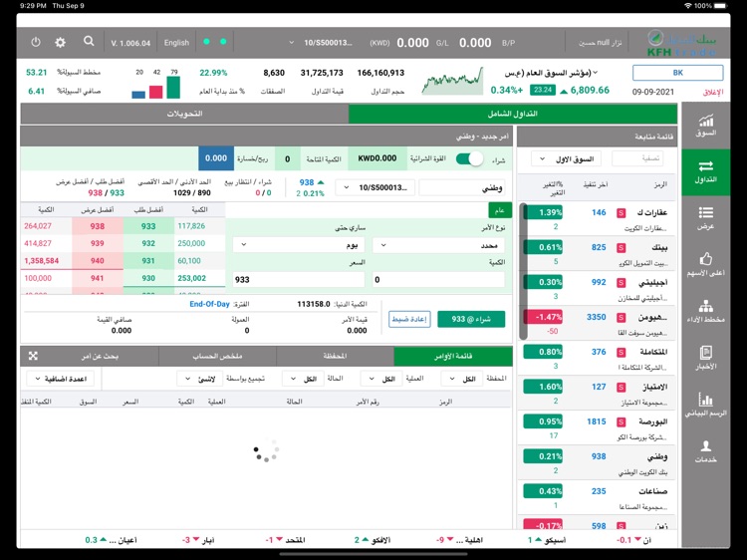747x560 pixels.
Task: Open اعمدة اضافية extra columns dropdown
Action: 61,379
